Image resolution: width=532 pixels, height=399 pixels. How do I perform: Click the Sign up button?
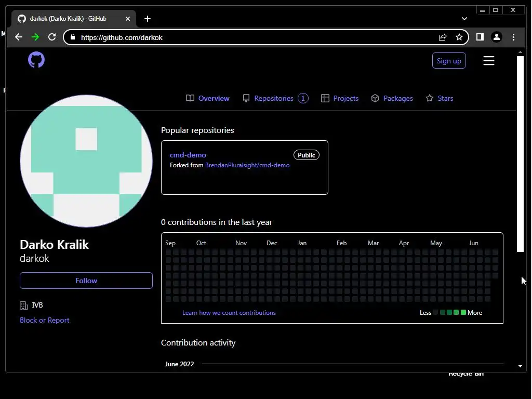[x=449, y=61]
